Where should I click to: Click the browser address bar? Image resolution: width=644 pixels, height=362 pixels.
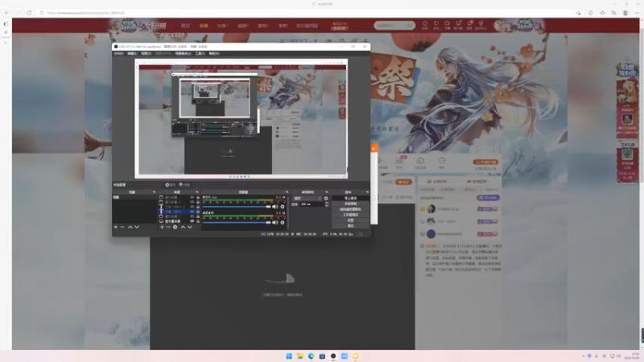tap(308, 13)
